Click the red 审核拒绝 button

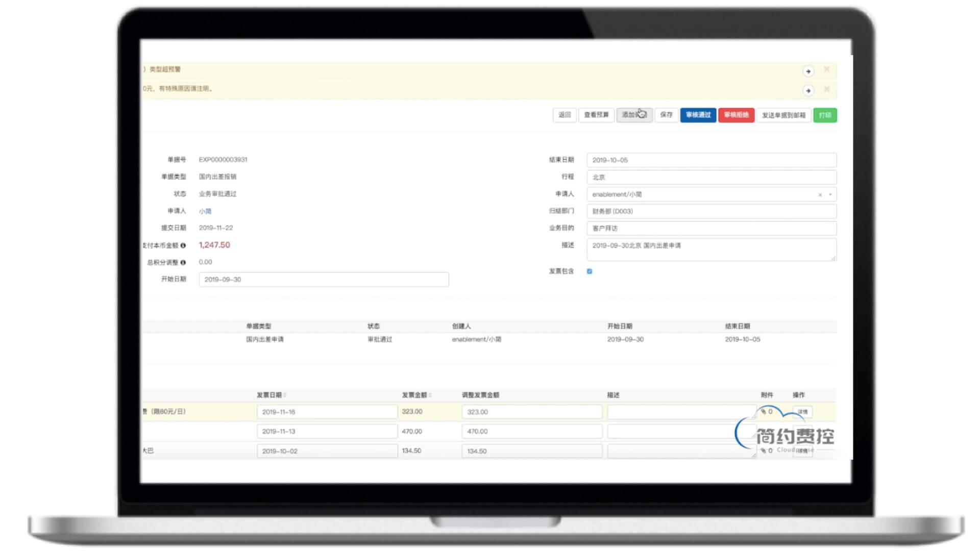[x=736, y=115]
